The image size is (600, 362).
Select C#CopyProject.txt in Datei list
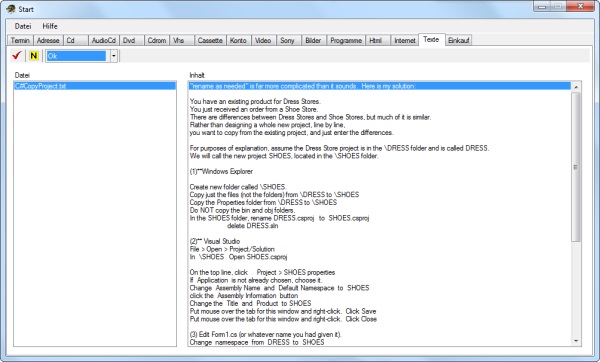click(x=95, y=86)
